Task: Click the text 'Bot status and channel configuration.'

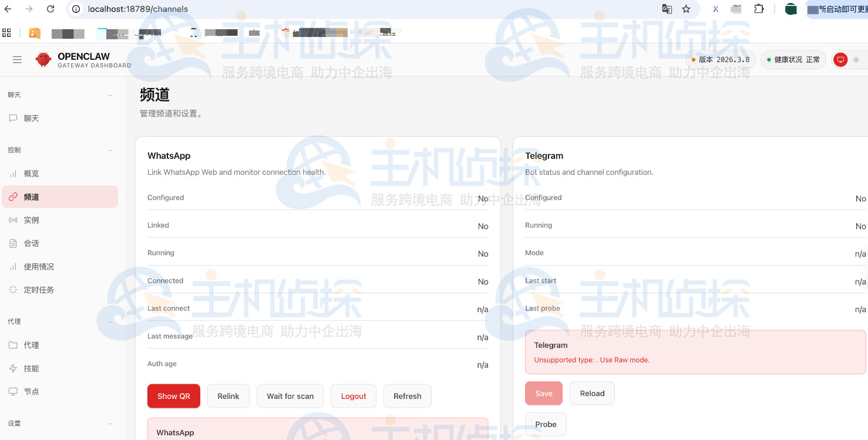Action: (x=589, y=172)
